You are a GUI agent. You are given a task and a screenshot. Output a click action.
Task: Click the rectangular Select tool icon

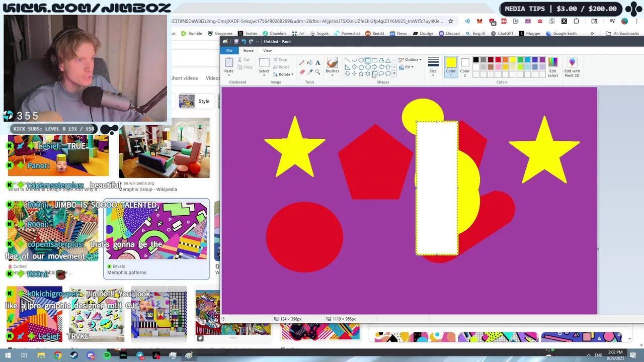coord(264,63)
